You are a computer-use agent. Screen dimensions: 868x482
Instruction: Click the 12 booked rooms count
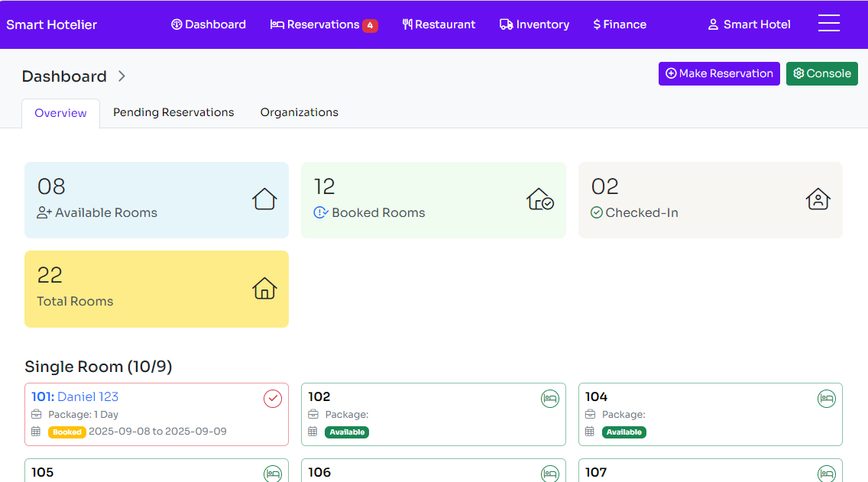click(325, 186)
